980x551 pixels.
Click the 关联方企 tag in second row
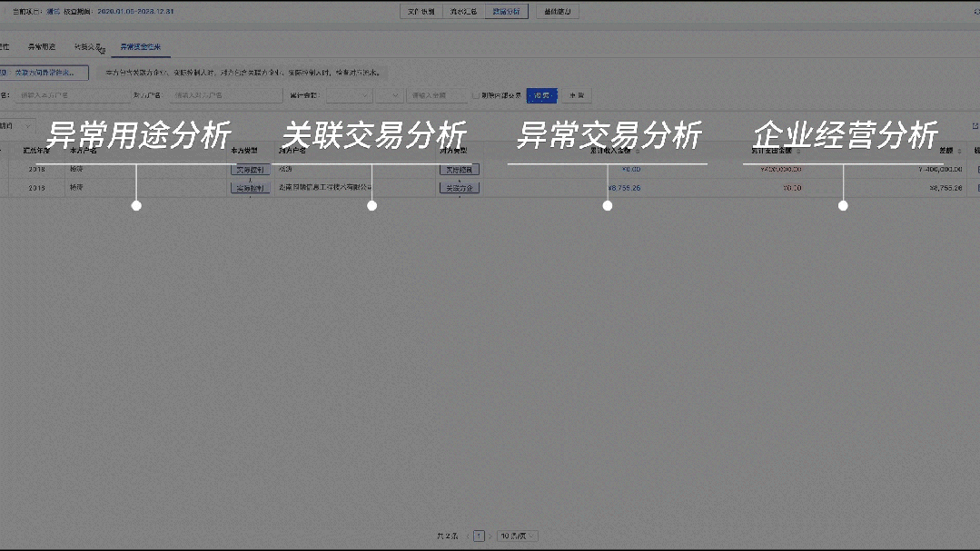tap(460, 188)
